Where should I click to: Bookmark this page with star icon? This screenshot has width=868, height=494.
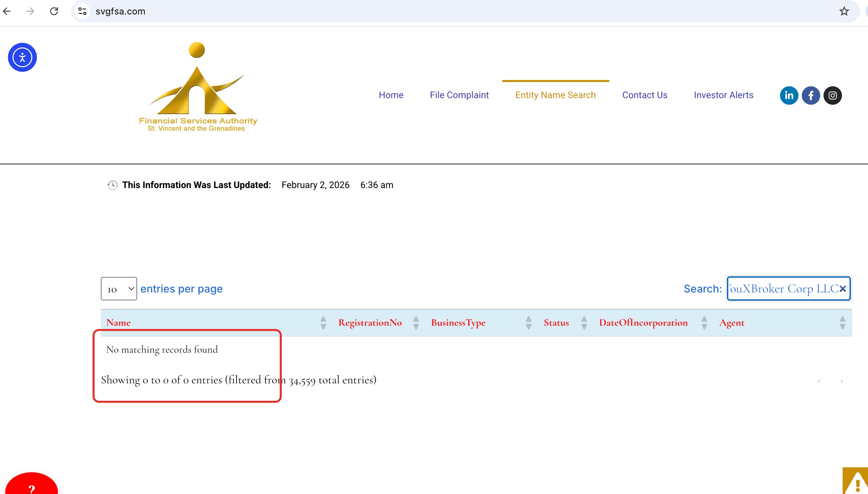pyautogui.click(x=844, y=11)
